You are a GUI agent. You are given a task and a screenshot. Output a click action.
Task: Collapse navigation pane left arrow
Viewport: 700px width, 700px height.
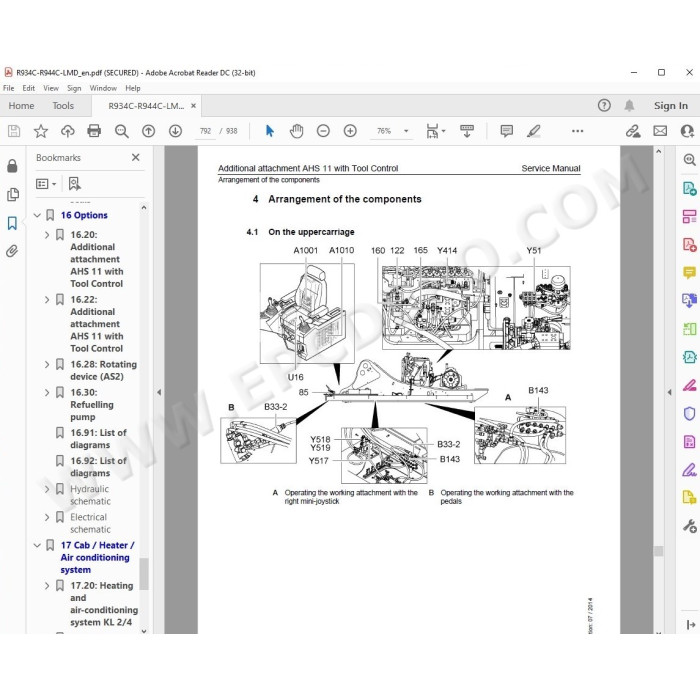click(159, 392)
